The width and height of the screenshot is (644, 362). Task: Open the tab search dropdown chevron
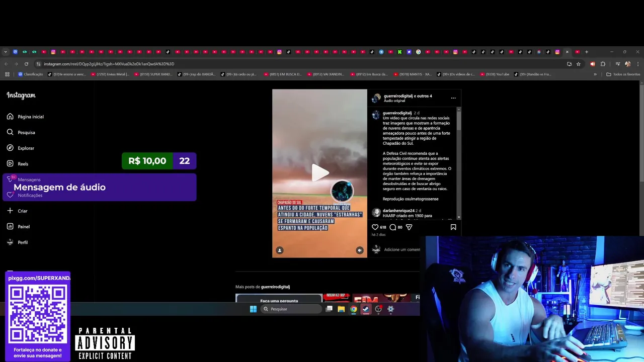[x=6, y=52]
